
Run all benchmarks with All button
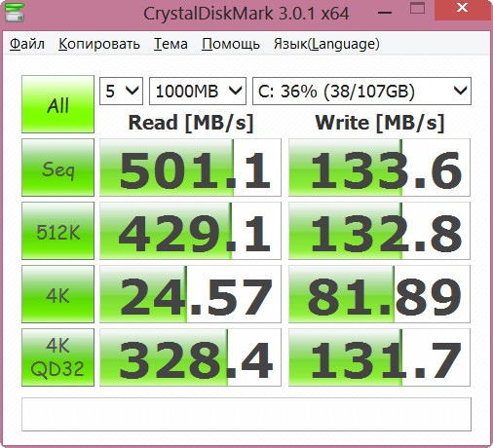[57, 104]
